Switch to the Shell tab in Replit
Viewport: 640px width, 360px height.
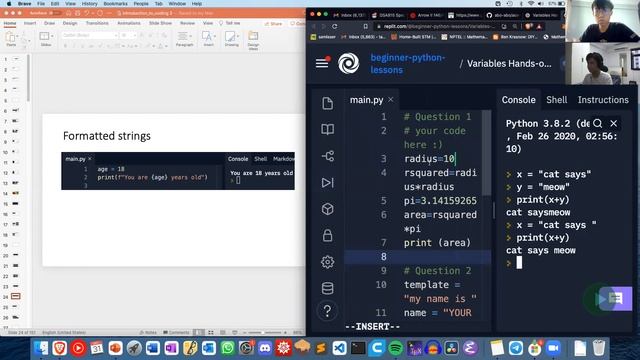pos(557,100)
